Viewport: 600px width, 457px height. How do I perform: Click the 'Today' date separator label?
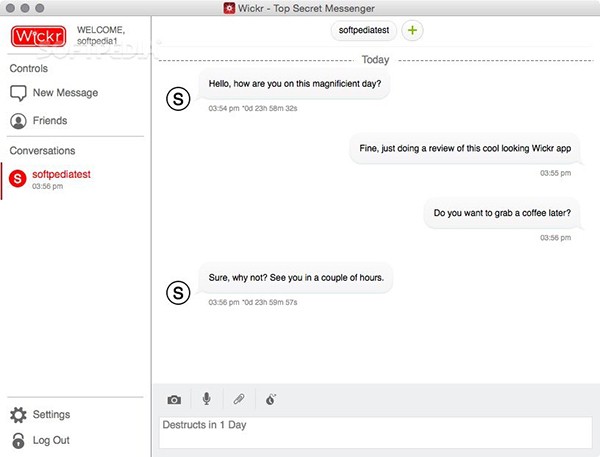375,60
